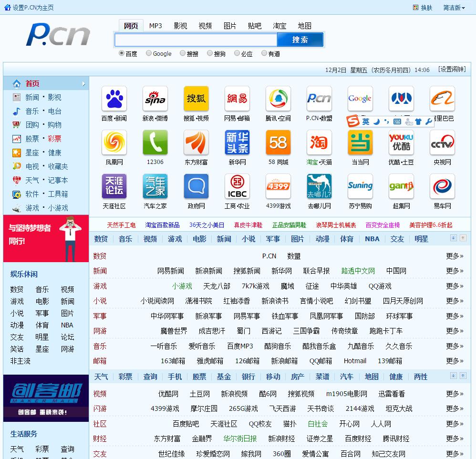Click the up arrow on the 数贸 category bar

point(463,238)
